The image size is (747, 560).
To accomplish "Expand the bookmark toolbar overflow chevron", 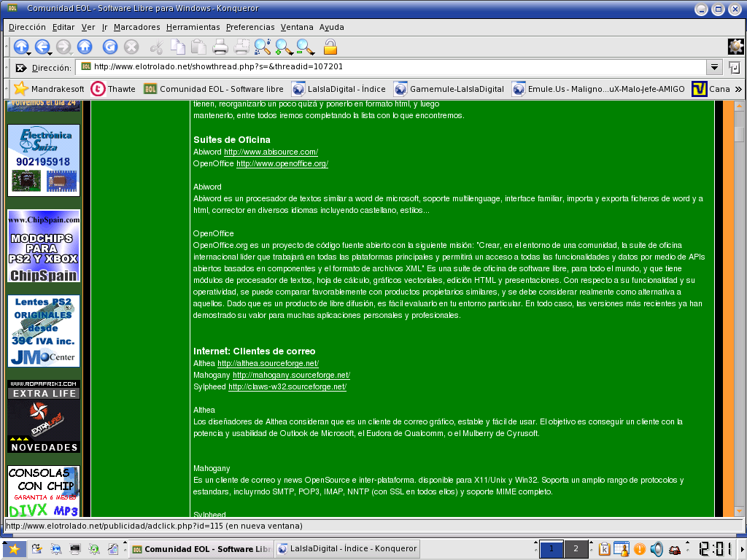I will 738,89.
